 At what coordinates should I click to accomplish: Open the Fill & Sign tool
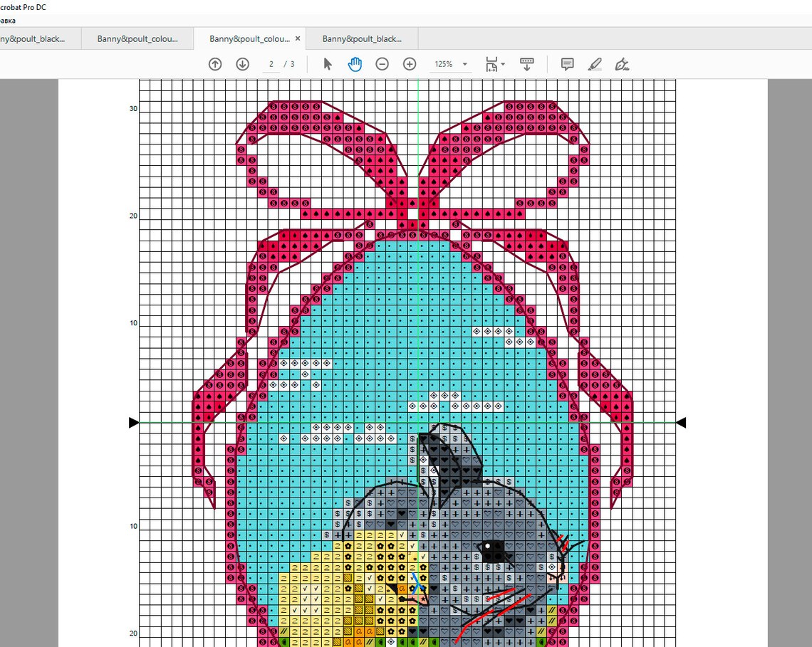click(x=622, y=64)
